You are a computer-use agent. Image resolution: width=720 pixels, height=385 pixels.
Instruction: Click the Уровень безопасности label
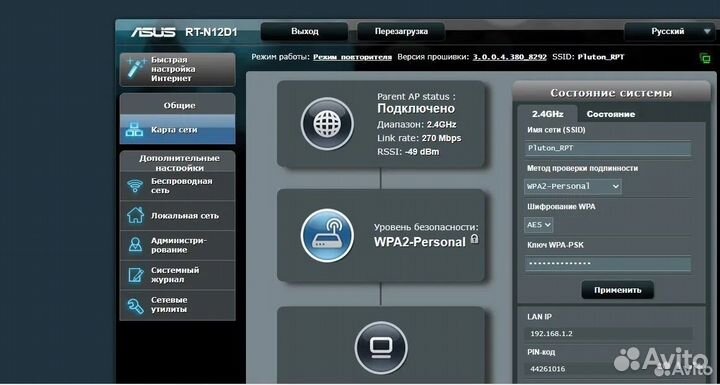tap(426, 227)
